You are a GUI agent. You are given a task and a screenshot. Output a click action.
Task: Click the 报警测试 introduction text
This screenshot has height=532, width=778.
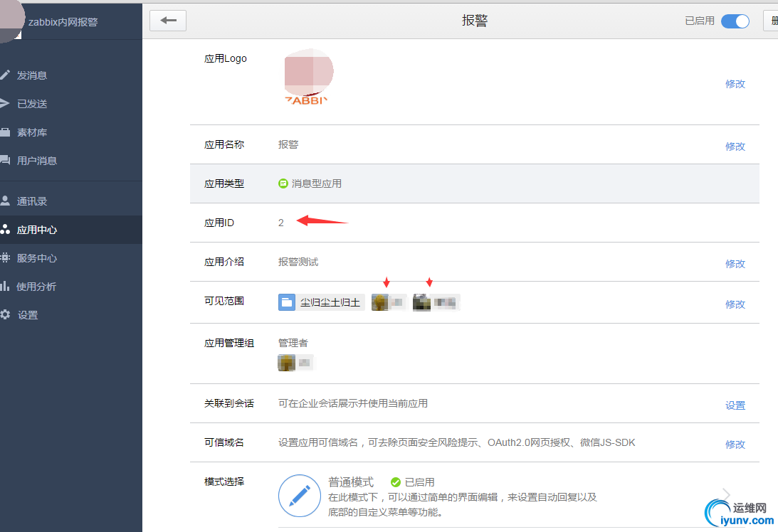[298, 262]
